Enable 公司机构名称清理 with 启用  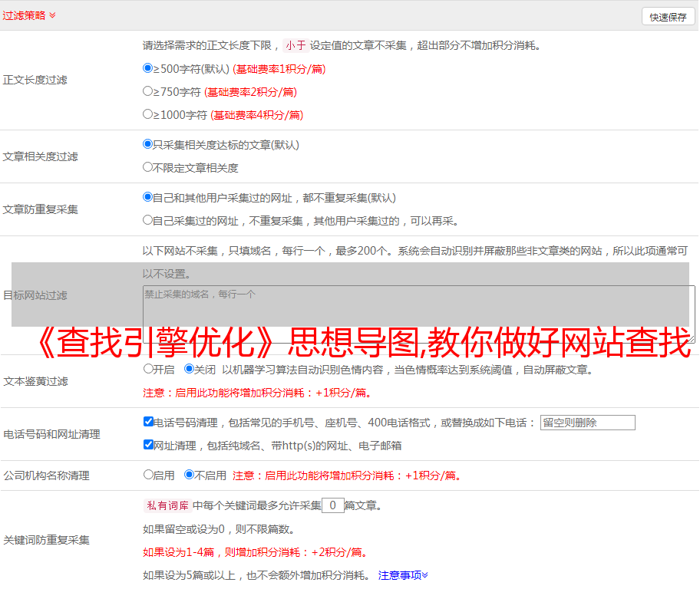(x=148, y=475)
